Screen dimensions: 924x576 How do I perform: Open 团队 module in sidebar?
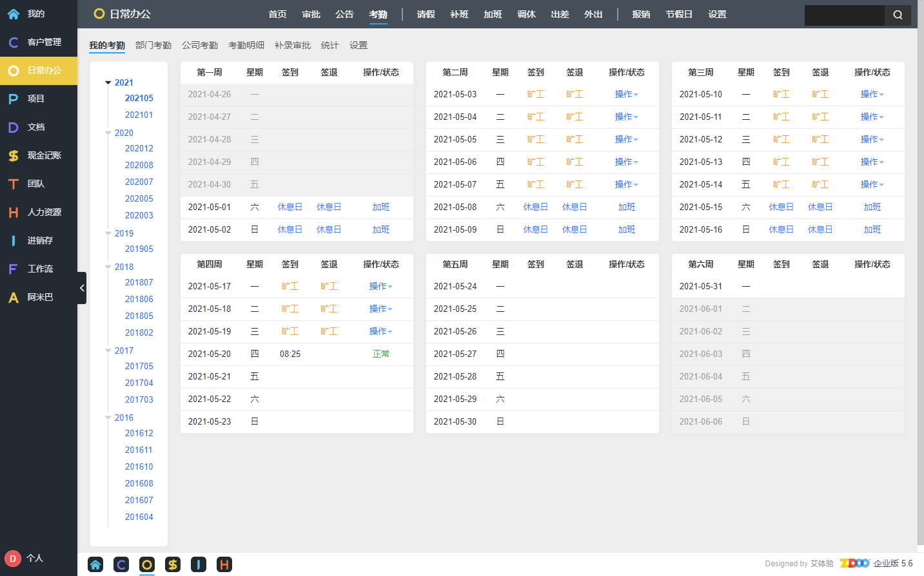pyautogui.click(x=39, y=184)
